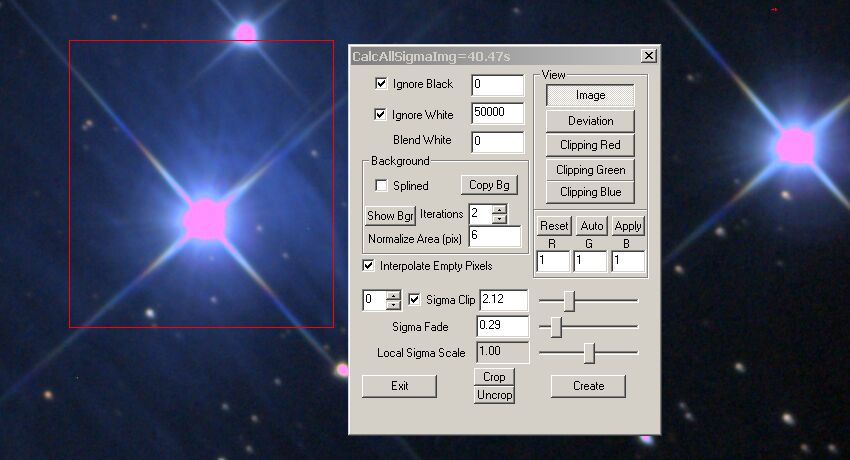The image size is (850, 460).
Task: Uncheck the Sigma Clip checkbox
Action: coord(415,300)
